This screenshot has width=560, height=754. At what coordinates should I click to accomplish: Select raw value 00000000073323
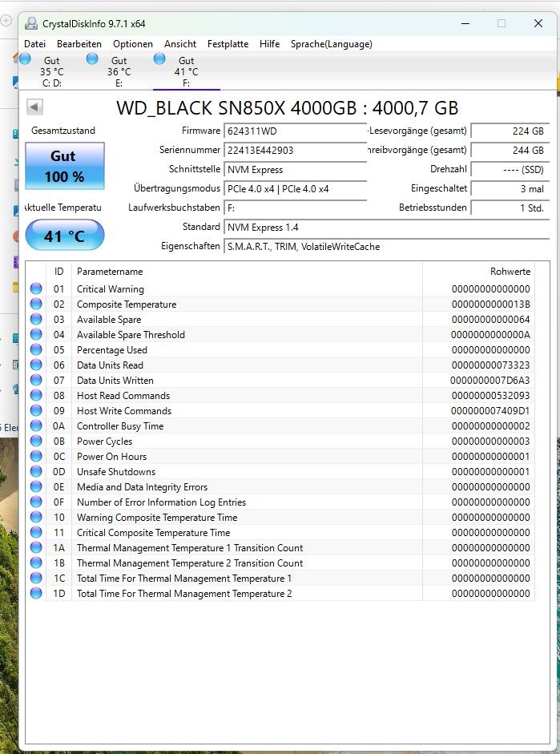(491, 365)
